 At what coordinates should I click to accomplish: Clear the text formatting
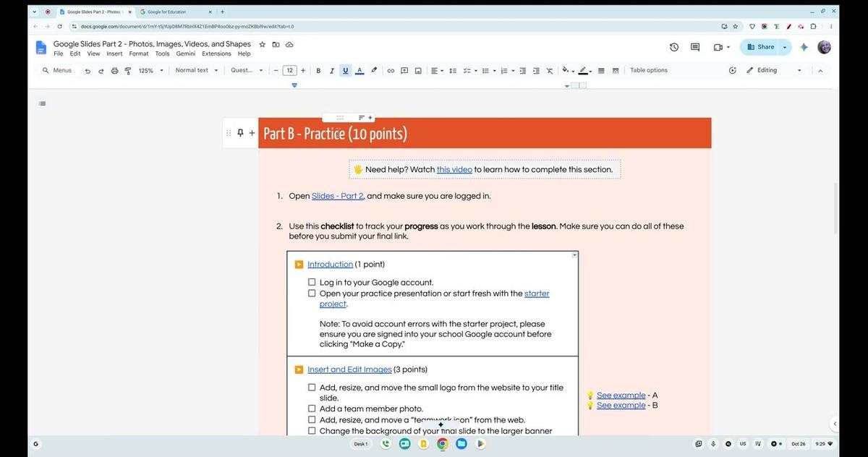550,71
